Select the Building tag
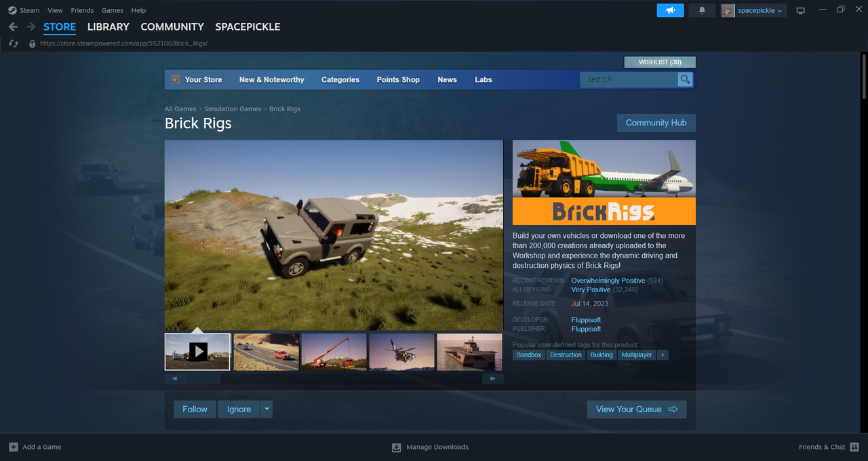This screenshot has width=868, height=461. coord(601,355)
